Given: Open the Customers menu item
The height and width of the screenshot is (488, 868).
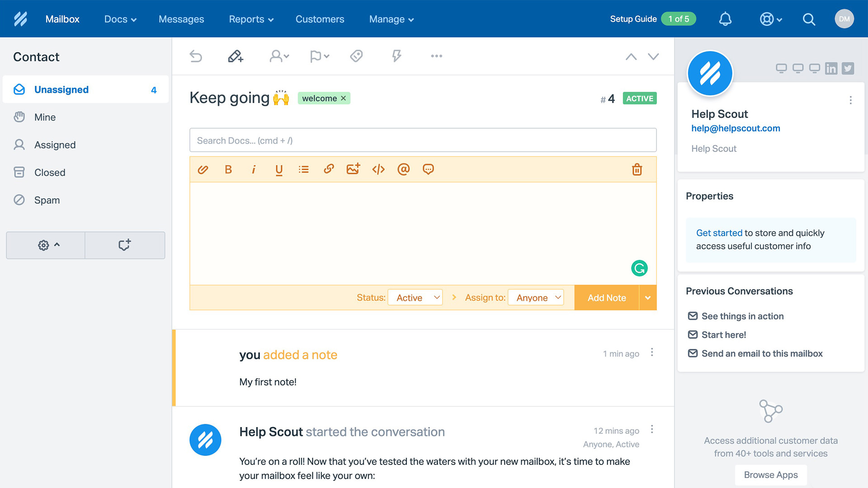Looking at the screenshot, I should click(x=320, y=19).
